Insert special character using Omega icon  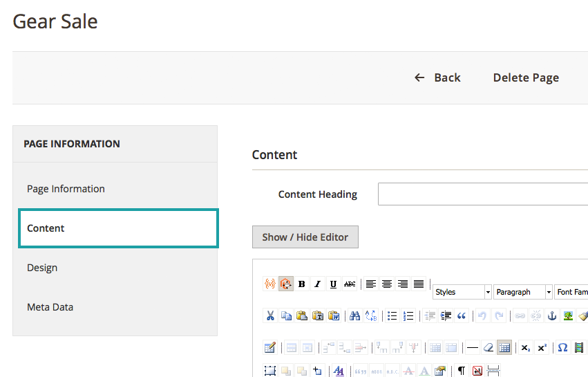562,347
